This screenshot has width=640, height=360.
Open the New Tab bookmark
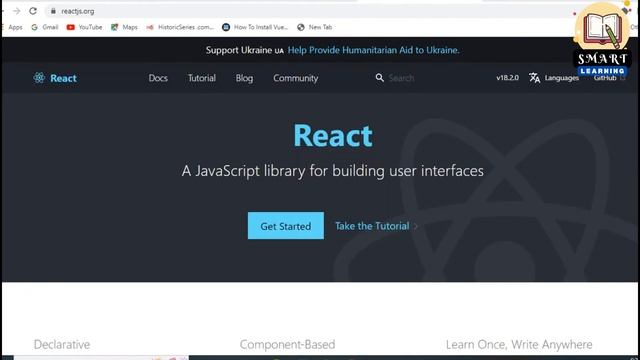pos(315,27)
